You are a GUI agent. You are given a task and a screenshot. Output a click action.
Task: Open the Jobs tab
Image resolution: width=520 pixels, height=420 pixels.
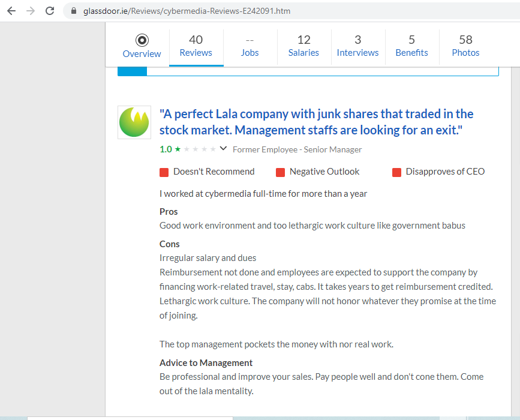coord(250,46)
